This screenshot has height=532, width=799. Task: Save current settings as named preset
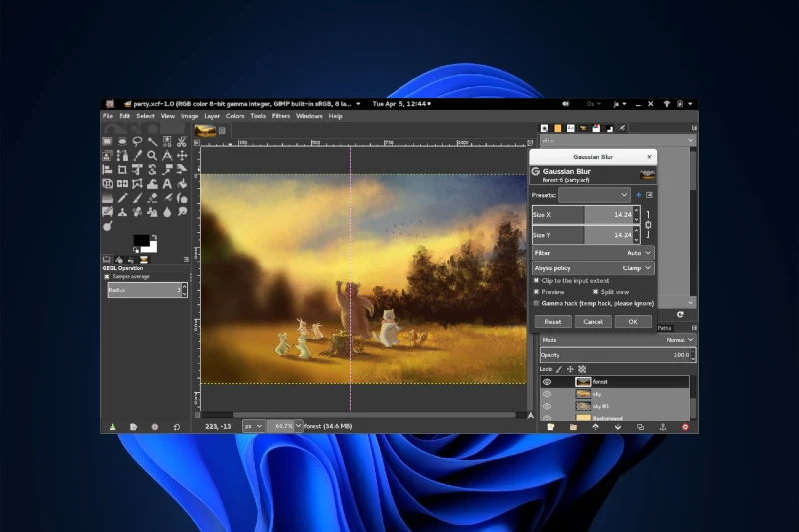[638, 195]
